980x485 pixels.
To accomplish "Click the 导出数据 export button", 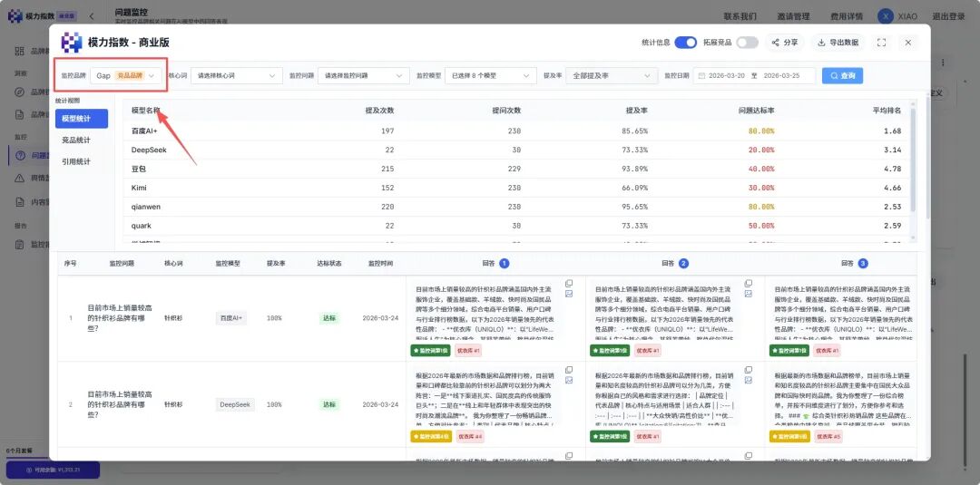I will tap(838, 43).
